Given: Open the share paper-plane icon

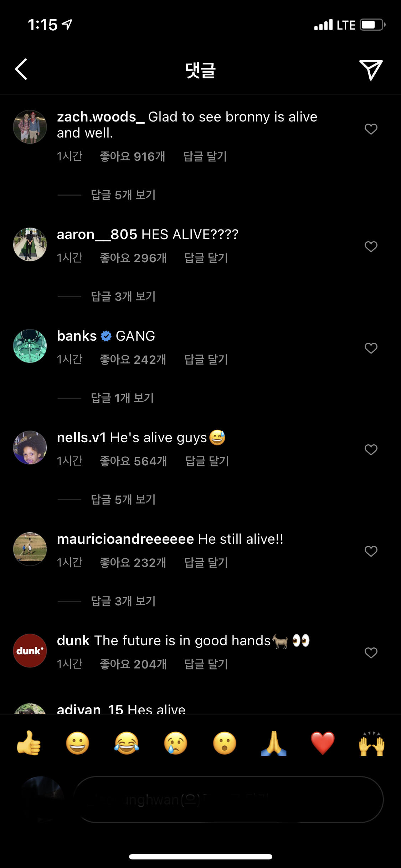Looking at the screenshot, I should point(371,69).
